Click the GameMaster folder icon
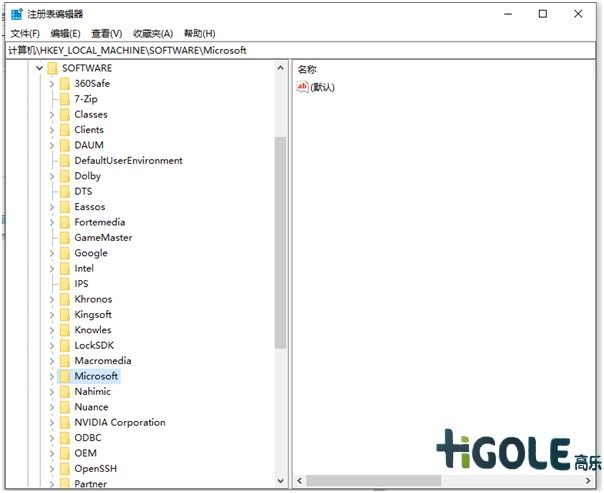Image resolution: width=604 pixels, height=493 pixels. coord(64,238)
